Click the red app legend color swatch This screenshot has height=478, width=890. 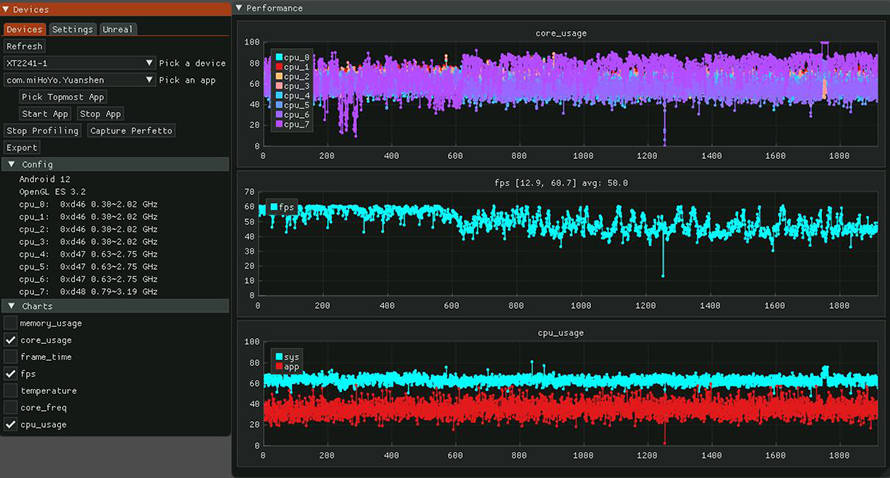click(278, 367)
